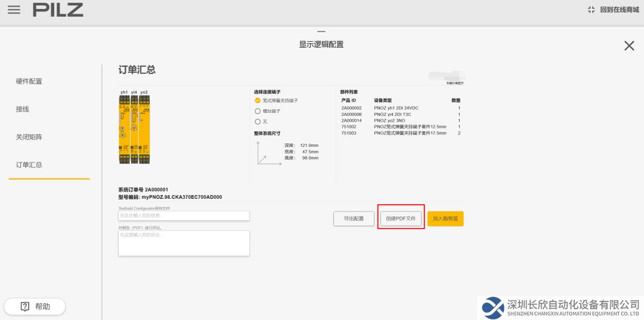Image resolution: width=644 pixels, height=320 pixels.
Task: Click the system dimensions axis diagram
Action: click(268, 153)
